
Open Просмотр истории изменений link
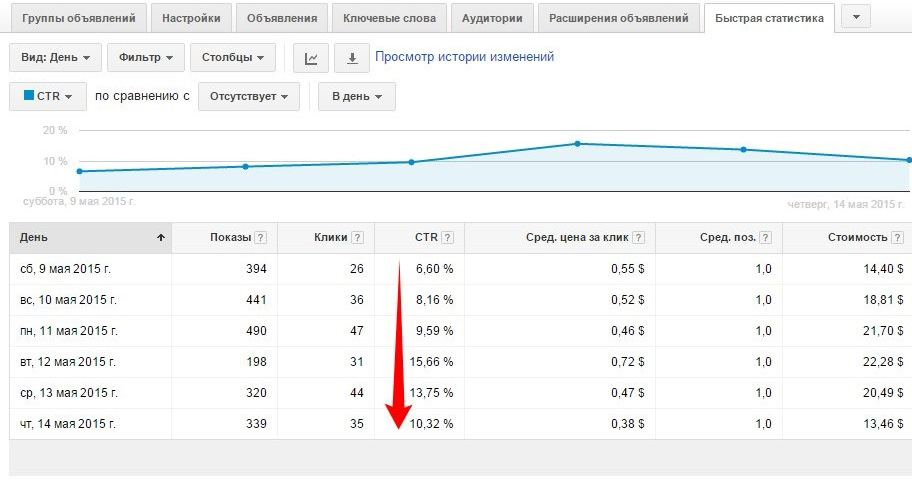tap(465, 57)
